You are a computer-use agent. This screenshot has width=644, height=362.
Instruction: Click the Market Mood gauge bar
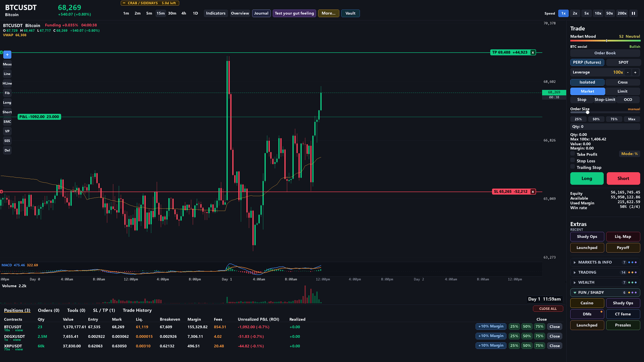click(x=605, y=40)
